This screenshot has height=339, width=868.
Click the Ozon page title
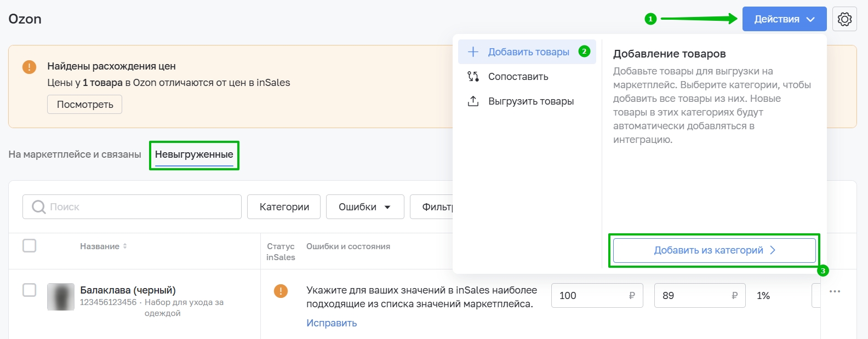coord(25,19)
